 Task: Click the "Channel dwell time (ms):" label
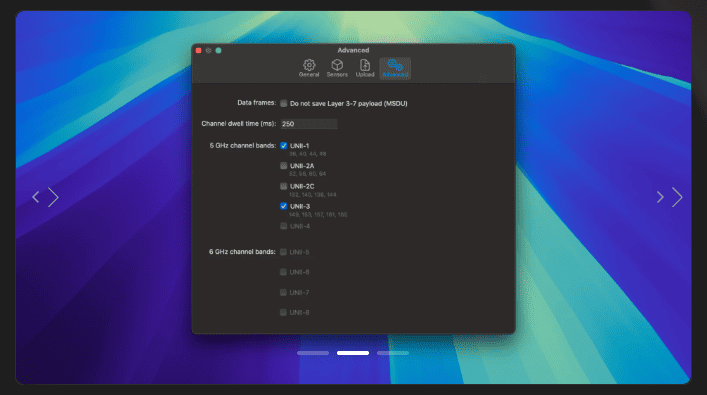click(239, 124)
